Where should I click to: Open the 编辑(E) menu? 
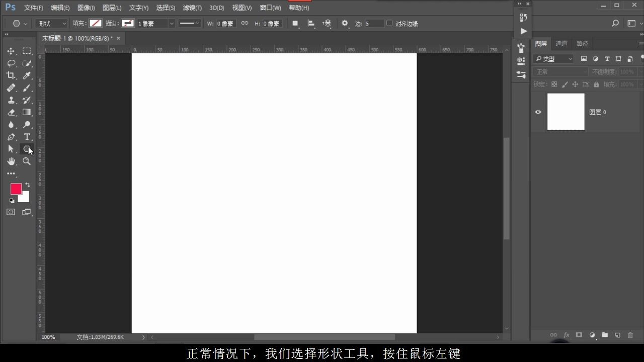click(x=60, y=8)
